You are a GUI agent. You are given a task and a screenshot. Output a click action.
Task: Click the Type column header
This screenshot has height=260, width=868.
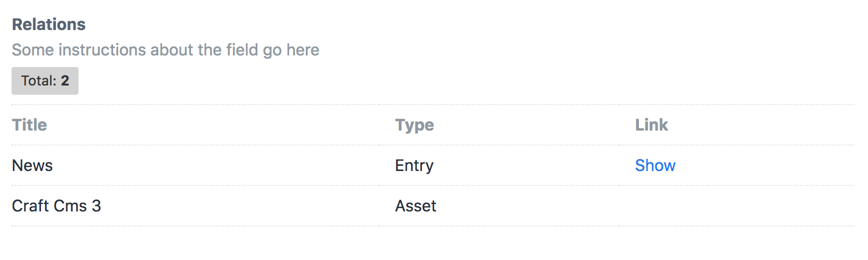click(x=414, y=125)
